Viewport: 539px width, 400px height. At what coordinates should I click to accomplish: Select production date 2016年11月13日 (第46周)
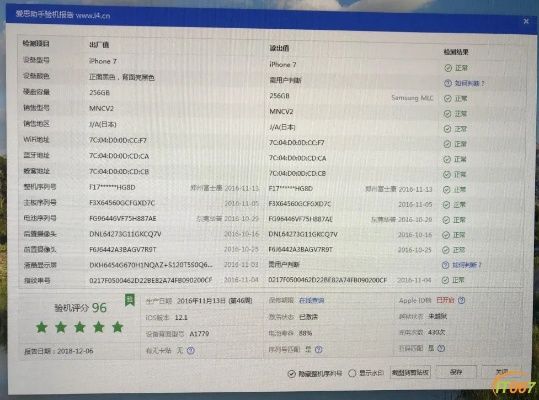(214, 301)
